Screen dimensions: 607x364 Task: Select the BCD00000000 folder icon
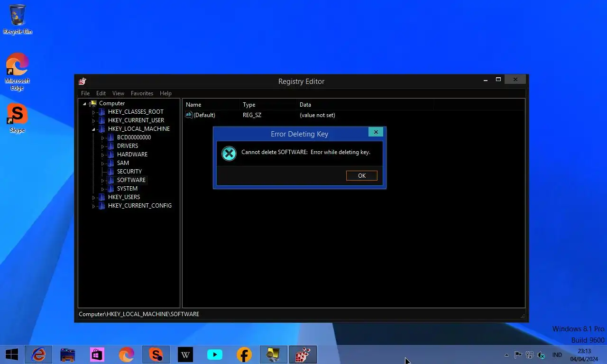coord(111,137)
